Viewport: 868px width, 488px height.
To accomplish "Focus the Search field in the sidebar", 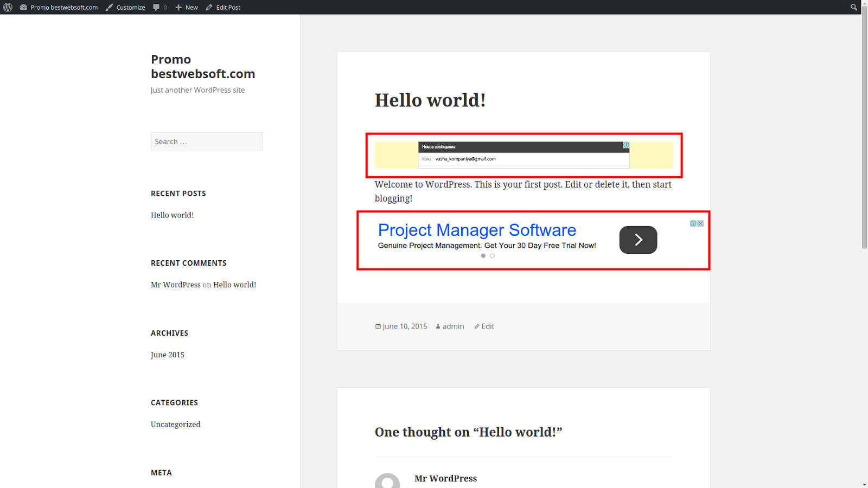I will click(207, 142).
